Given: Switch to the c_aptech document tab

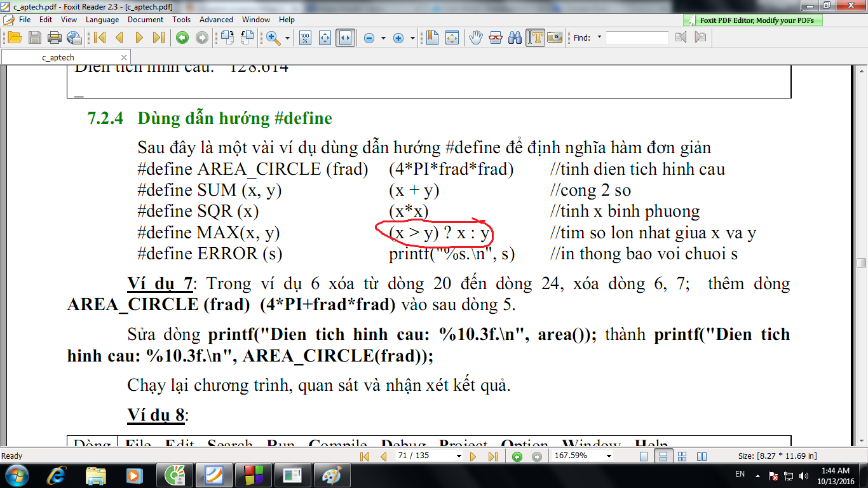Looking at the screenshot, I should pyautogui.click(x=58, y=57).
